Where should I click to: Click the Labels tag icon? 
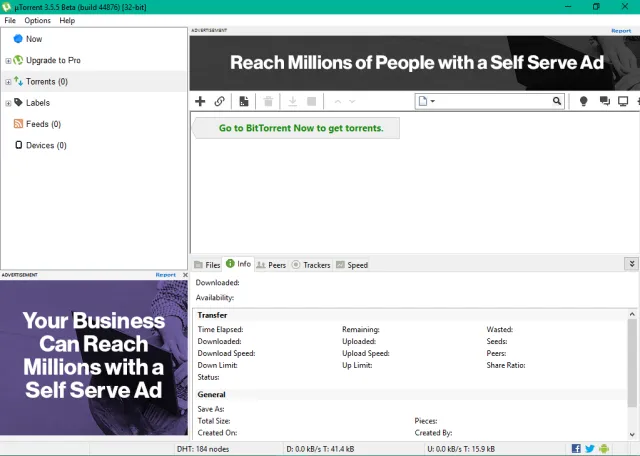click(x=18, y=102)
